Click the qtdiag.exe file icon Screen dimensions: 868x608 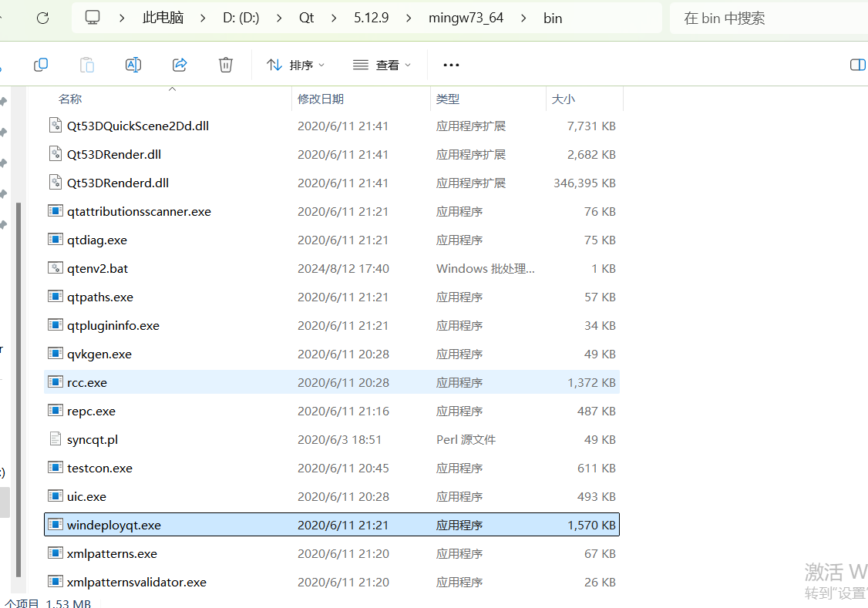pos(56,240)
